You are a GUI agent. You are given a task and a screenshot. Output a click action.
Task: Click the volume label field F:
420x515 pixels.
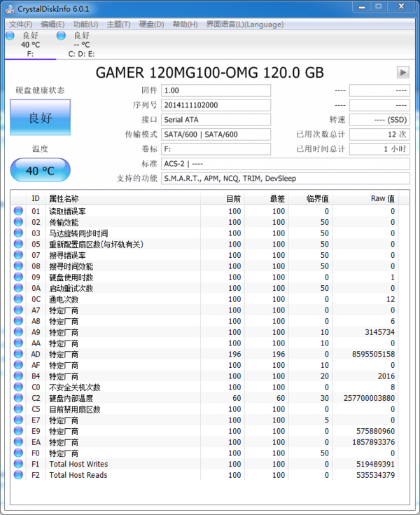216,149
